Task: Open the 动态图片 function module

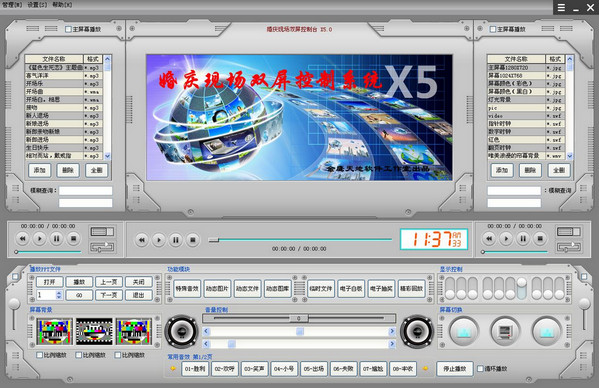Action: coord(217,289)
